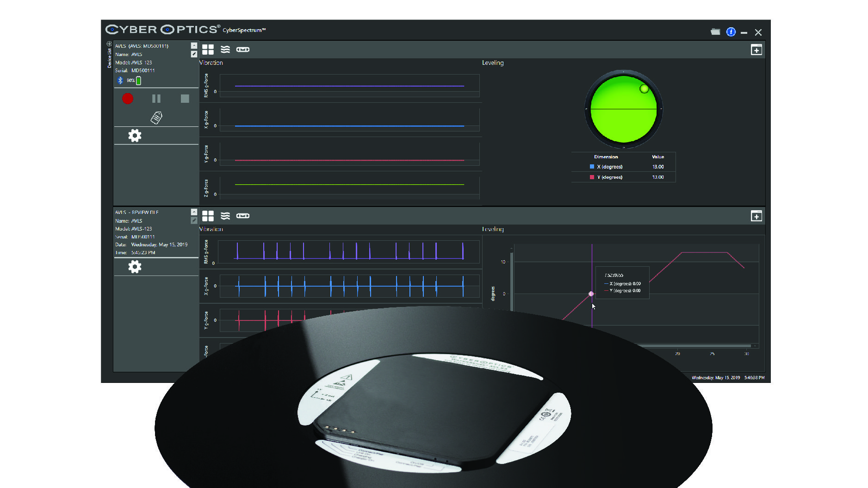Click Serial MD500111 in live device panel
Image resolution: width=868 pixels, height=488 pixels.
[135, 70]
